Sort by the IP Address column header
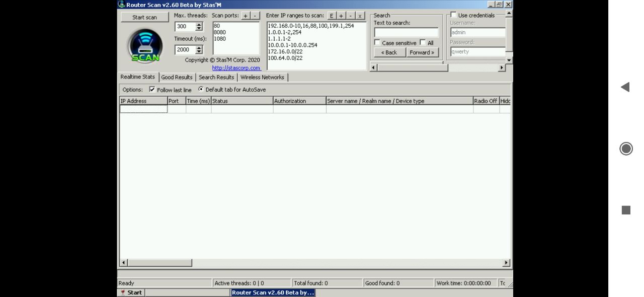 tap(143, 101)
